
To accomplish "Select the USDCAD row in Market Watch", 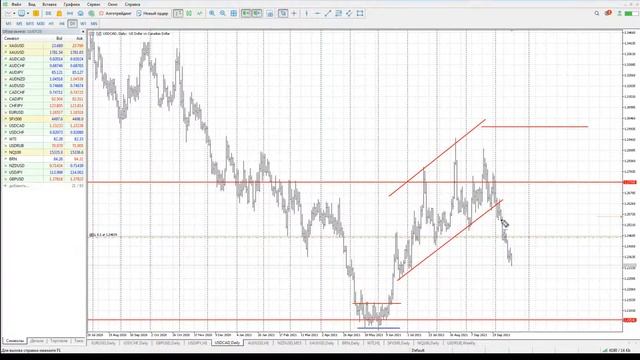I will (x=43, y=126).
